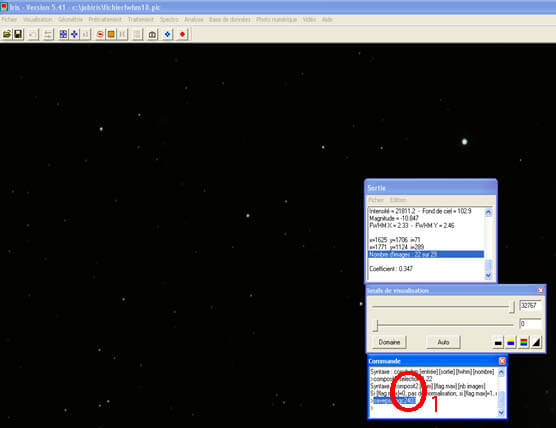The image size is (556, 428).
Task: Click the red dot toolbar icon
Action: [182, 34]
